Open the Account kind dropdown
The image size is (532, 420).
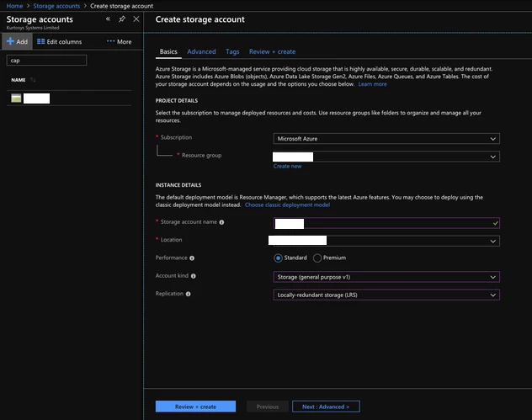click(x=386, y=277)
